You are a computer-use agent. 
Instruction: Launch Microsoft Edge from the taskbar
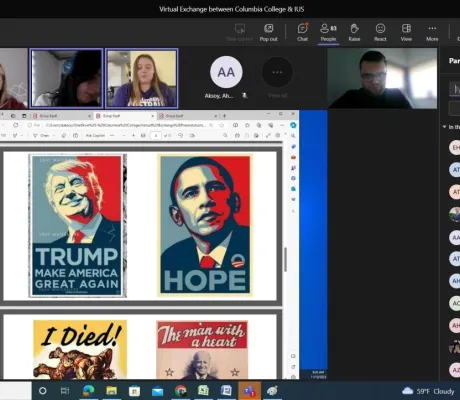pos(89,391)
